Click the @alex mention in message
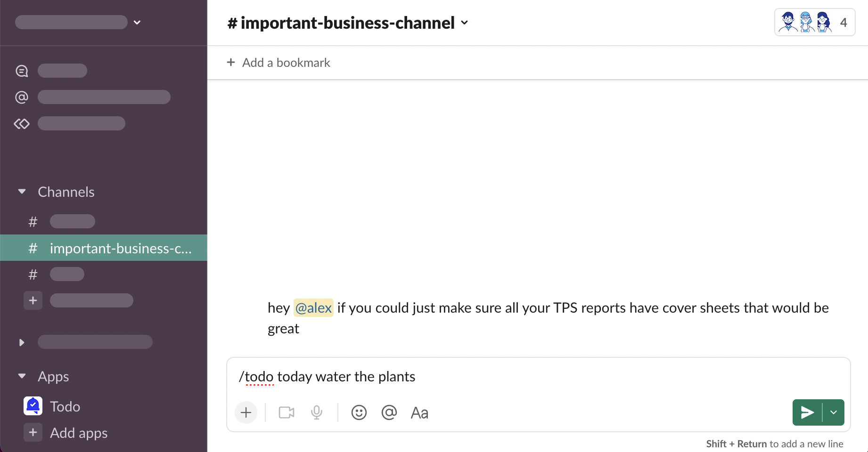The height and width of the screenshot is (452, 868). pos(313,308)
